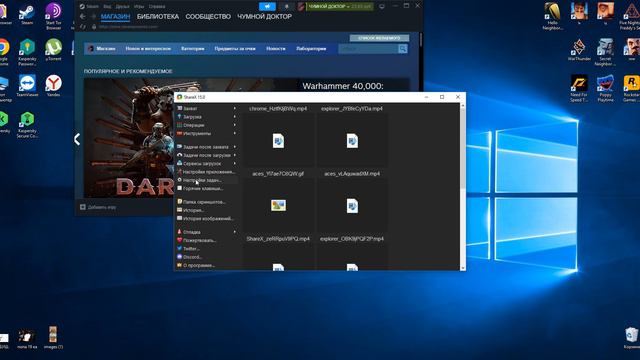Open the Вид menu in Steam

point(107,7)
